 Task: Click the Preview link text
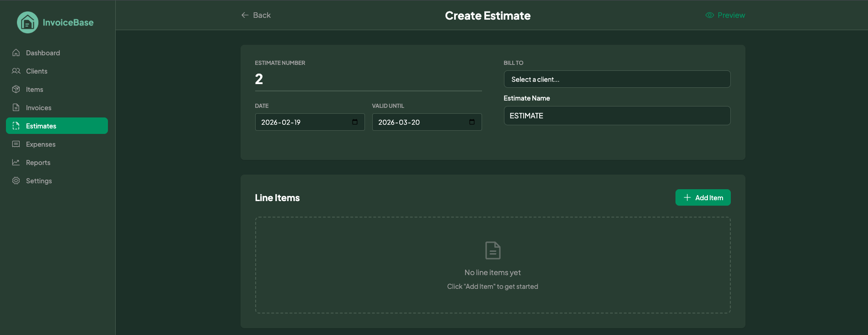(731, 15)
